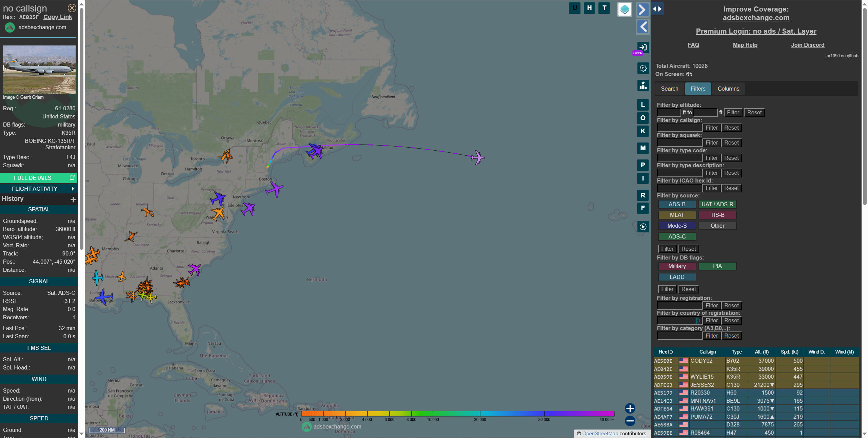Viewport: 868px width, 438px height.
Task: Click the T map toggle button
Action: coord(605,8)
